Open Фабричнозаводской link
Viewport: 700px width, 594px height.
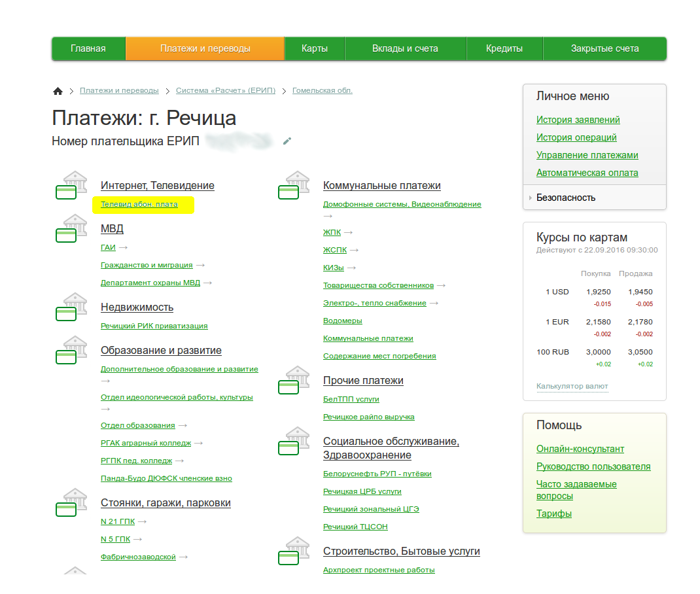[x=139, y=557]
